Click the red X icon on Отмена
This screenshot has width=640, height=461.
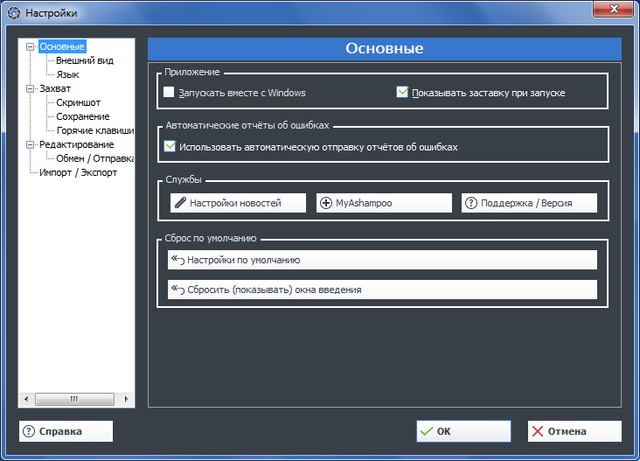click(x=537, y=432)
